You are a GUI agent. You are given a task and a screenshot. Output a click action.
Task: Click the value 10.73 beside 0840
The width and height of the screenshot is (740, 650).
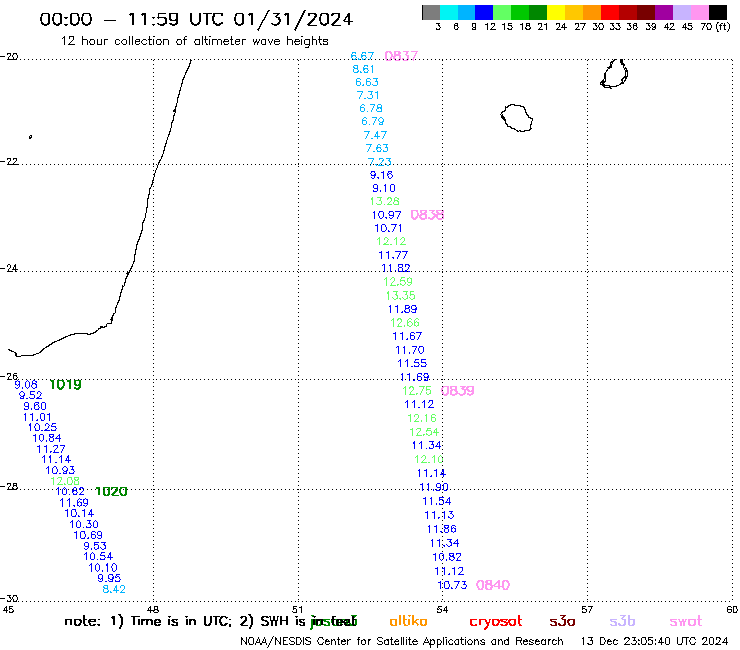pos(452,585)
